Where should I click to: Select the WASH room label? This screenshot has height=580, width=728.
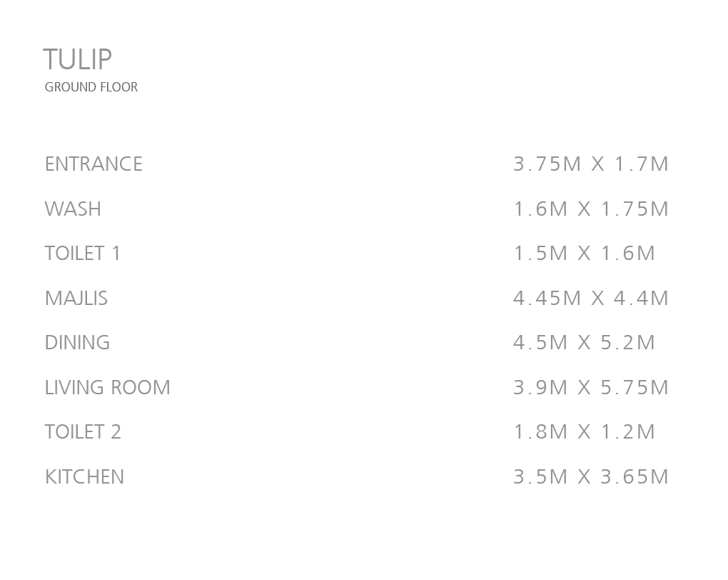pos(73,209)
